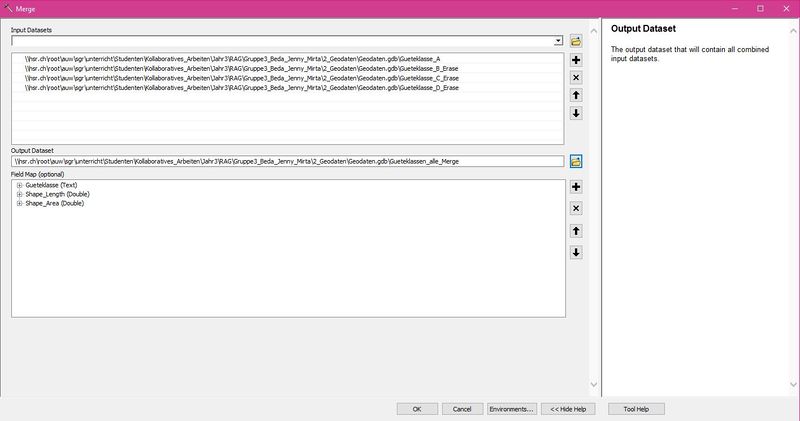Move input dataset up with arrow
800x421 pixels.
576,95
